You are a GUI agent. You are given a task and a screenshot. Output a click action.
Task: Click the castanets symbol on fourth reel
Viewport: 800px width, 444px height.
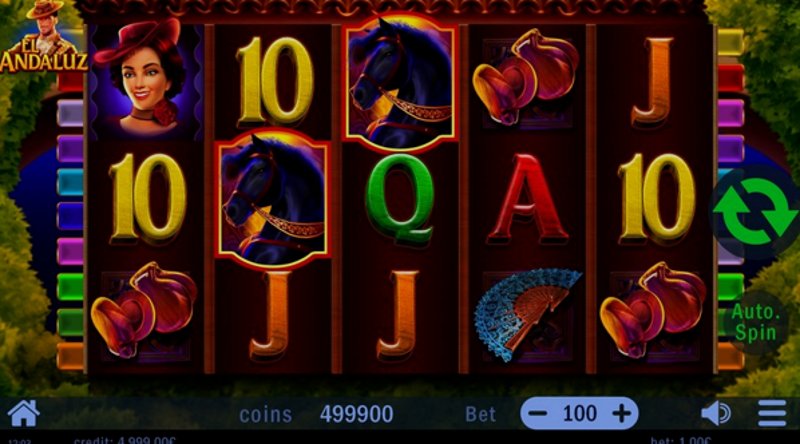point(526,78)
